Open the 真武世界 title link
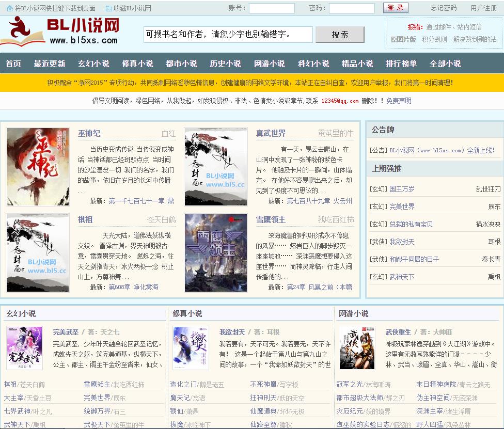Viewport: 504px width, 429px height. (271, 133)
